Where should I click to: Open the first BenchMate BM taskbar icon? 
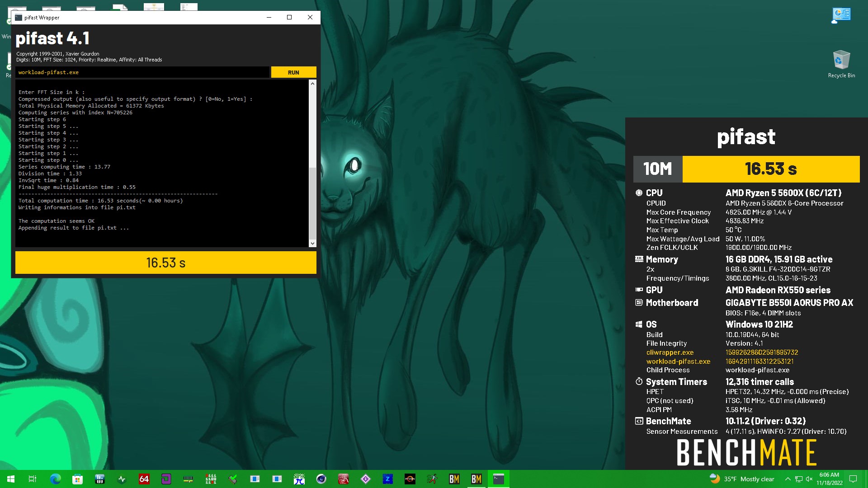click(454, 479)
